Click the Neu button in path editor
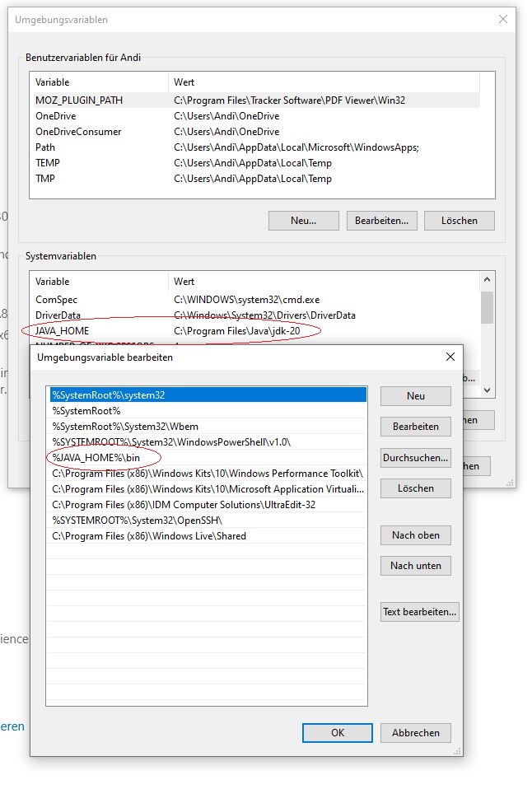Viewport: 532px width, 789px height. click(x=415, y=396)
